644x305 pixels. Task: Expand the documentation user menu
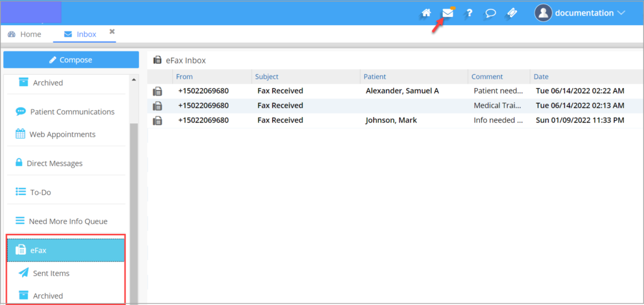[589, 13]
